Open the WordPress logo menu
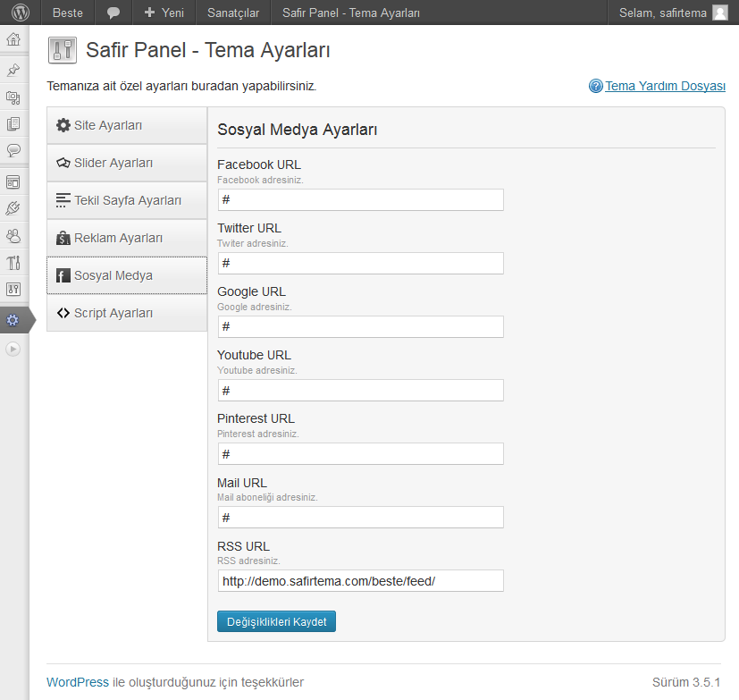Viewport: 739px width, 700px height. [x=20, y=13]
